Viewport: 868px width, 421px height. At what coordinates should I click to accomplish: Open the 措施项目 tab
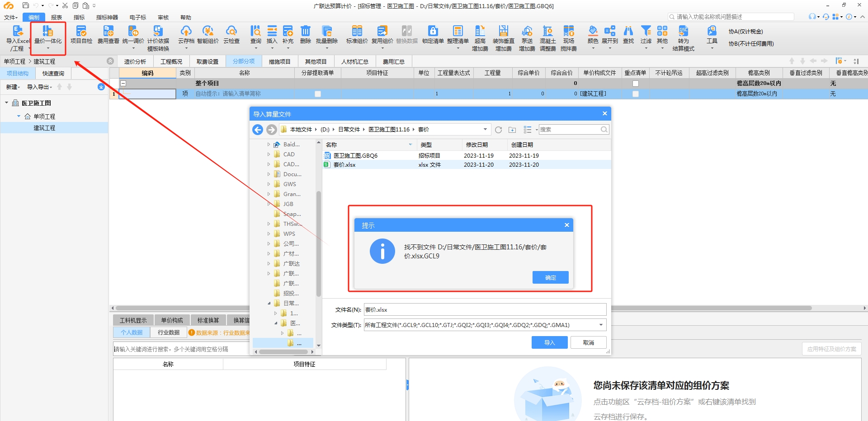click(279, 61)
